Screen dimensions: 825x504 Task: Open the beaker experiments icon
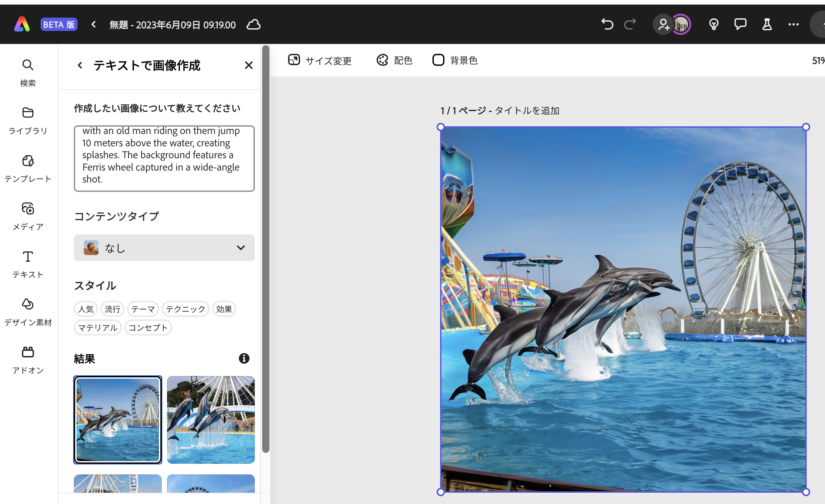[767, 24]
